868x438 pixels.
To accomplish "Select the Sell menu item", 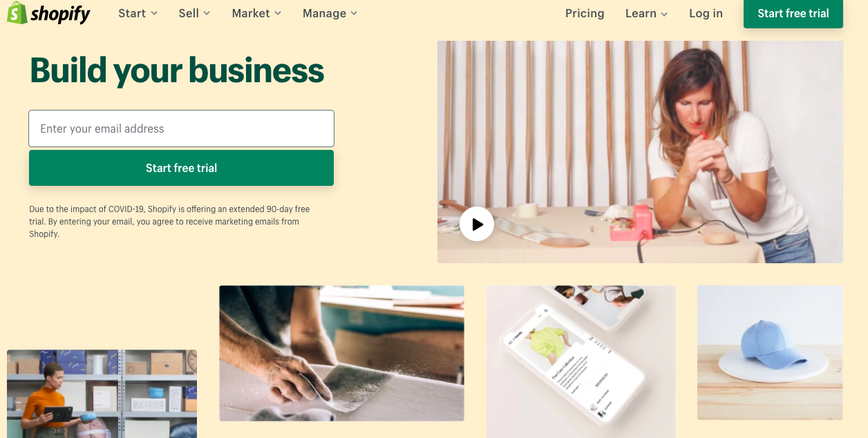I will (189, 13).
